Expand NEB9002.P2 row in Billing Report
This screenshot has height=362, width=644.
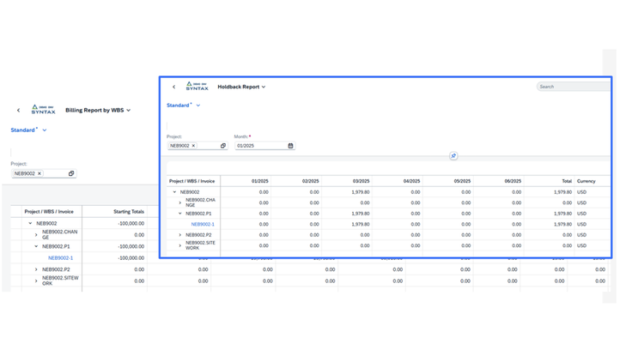36,269
